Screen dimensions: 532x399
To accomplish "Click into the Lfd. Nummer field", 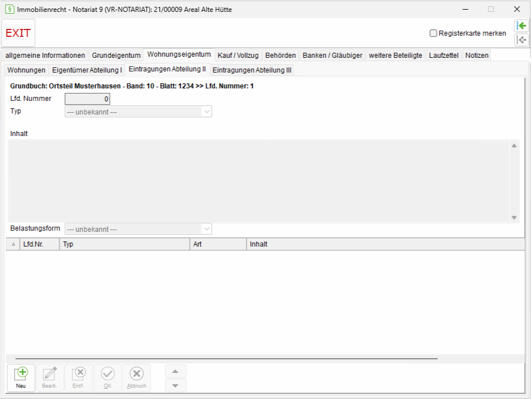I will tap(87, 99).
